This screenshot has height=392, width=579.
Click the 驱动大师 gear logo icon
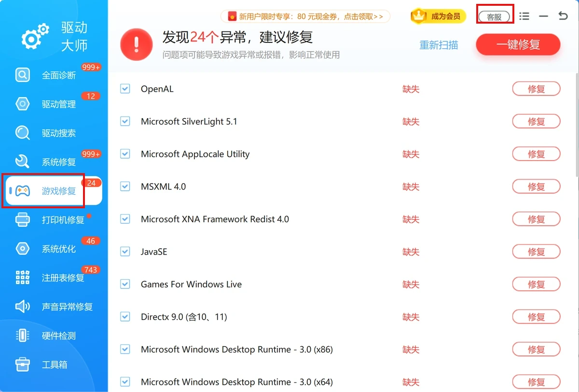pos(35,37)
